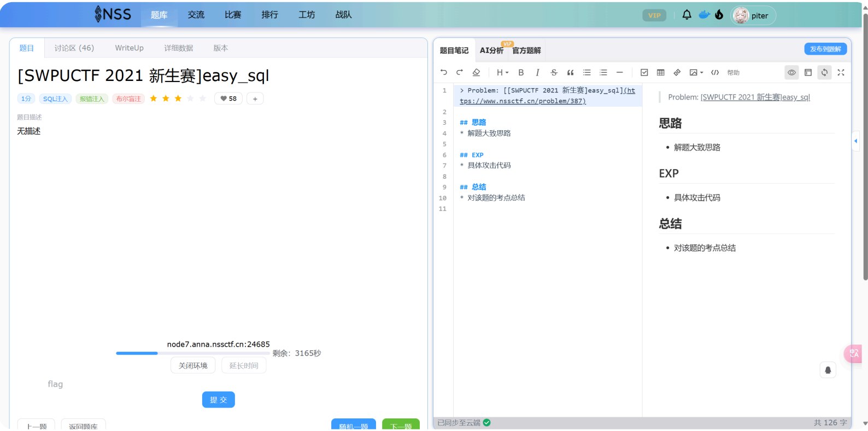Open the 比赛 menu in the top navigation
868x431 pixels.
coord(233,15)
